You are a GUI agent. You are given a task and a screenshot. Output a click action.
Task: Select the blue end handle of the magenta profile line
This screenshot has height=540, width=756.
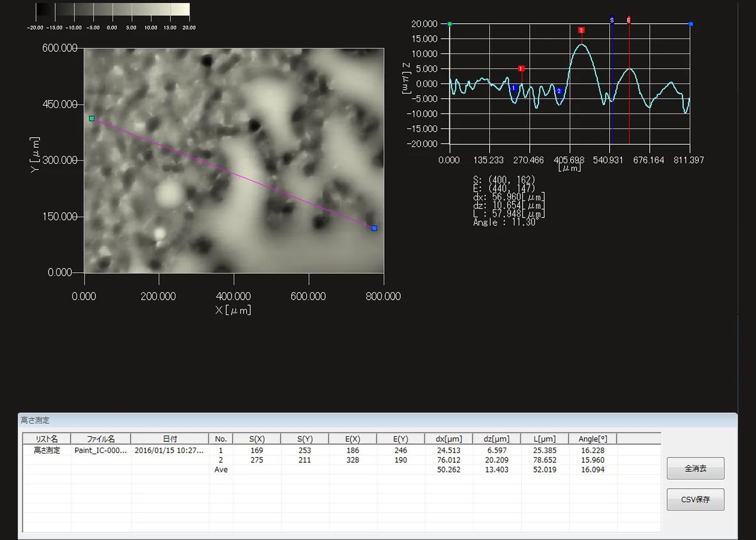point(374,228)
